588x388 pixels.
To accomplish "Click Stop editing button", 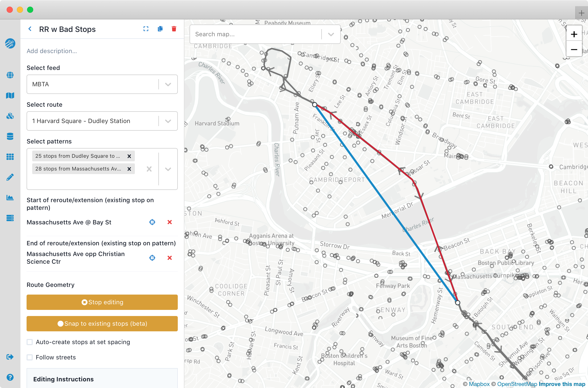I will point(102,302).
